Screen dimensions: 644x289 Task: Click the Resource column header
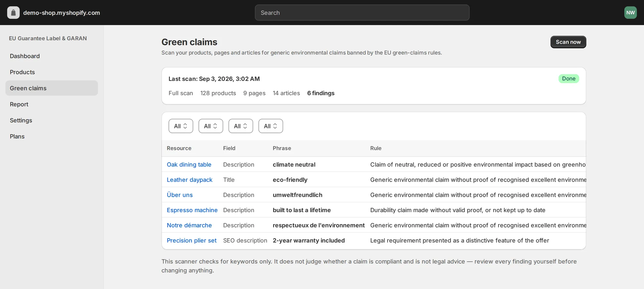(x=179, y=148)
